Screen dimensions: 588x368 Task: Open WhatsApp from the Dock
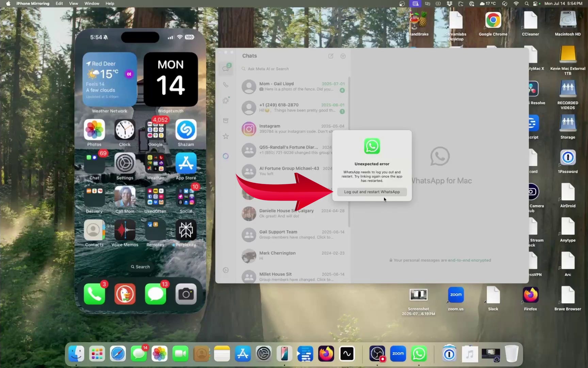[x=419, y=354]
